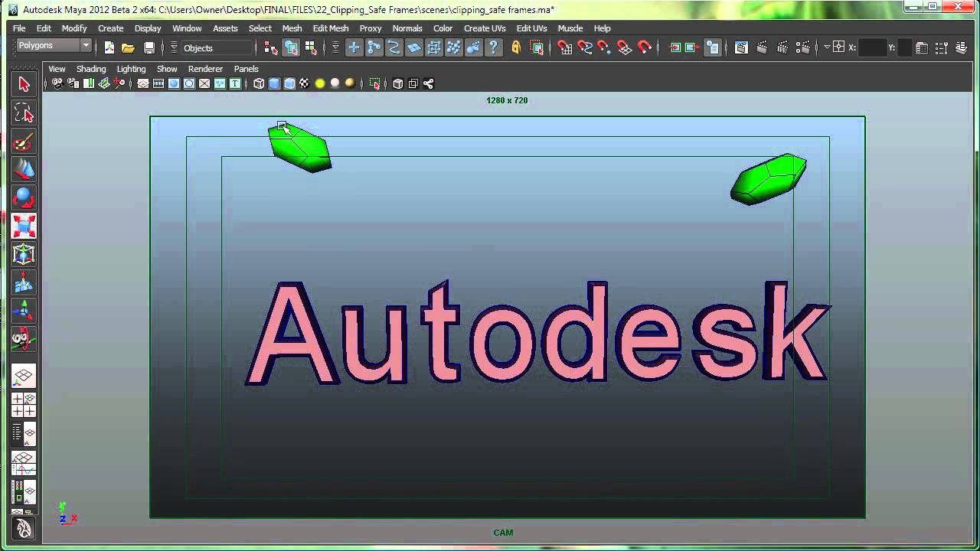The height and width of the screenshot is (551, 980).
Task: Toggle viewport textured checker display
Action: (x=305, y=83)
